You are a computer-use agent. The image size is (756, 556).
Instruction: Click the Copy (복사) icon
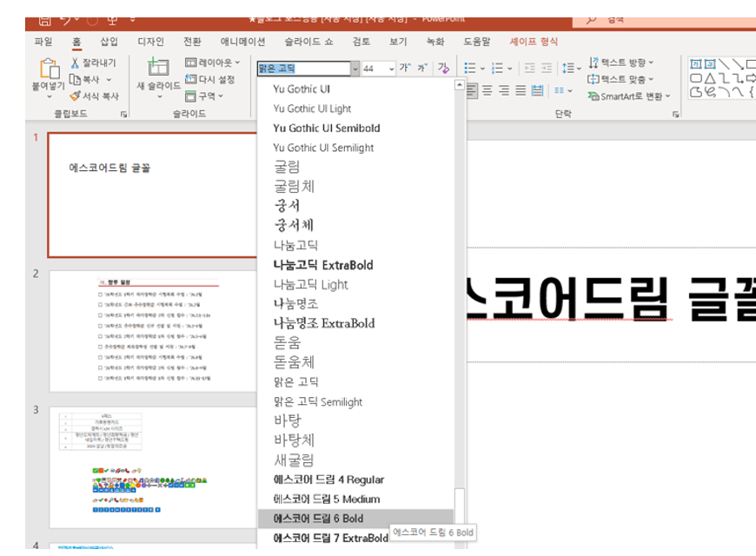click(x=74, y=80)
